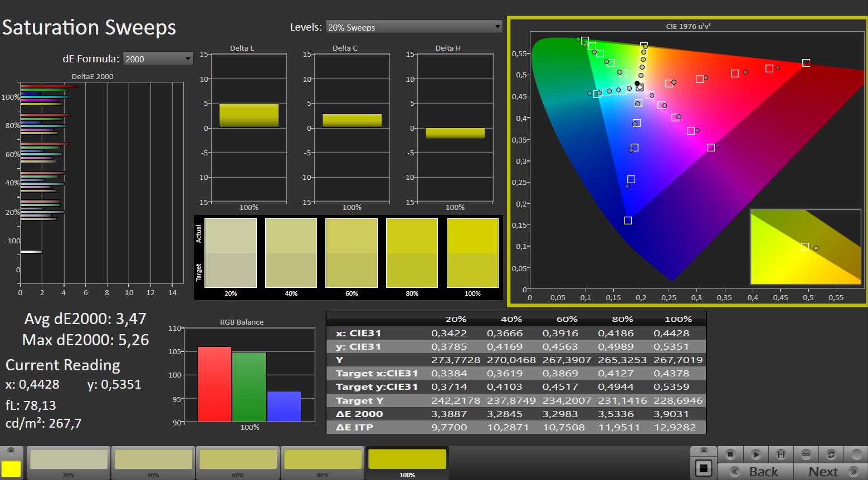Image resolution: width=868 pixels, height=480 pixels.
Task: Select the 40% saturation patch in bottom strip
Action: point(153,462)
